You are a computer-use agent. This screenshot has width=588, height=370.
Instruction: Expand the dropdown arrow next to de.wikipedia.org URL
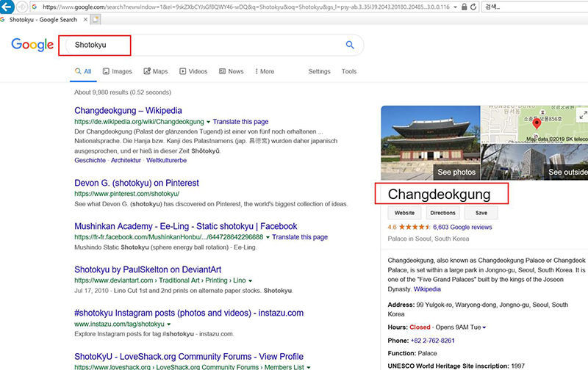[x=208, y=122]
